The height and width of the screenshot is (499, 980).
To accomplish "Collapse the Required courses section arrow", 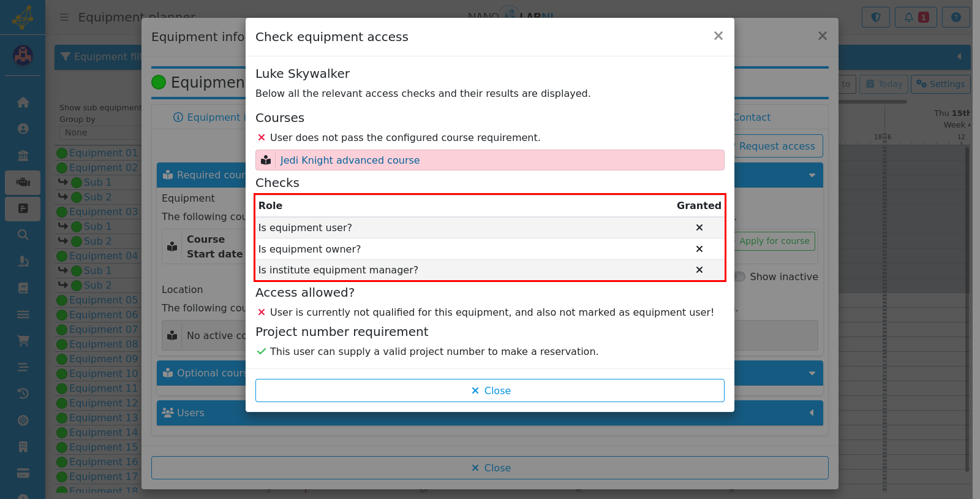I will 812,175.
